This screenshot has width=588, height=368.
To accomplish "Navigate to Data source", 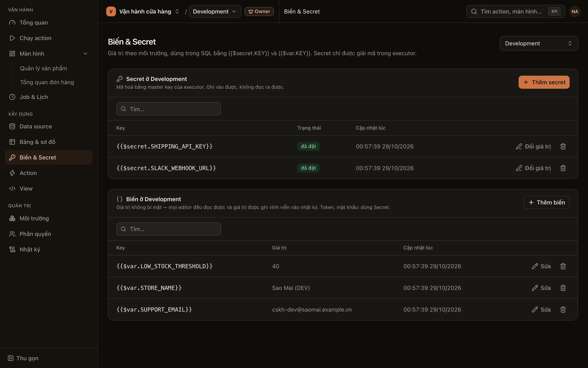I will pos(49,126).
